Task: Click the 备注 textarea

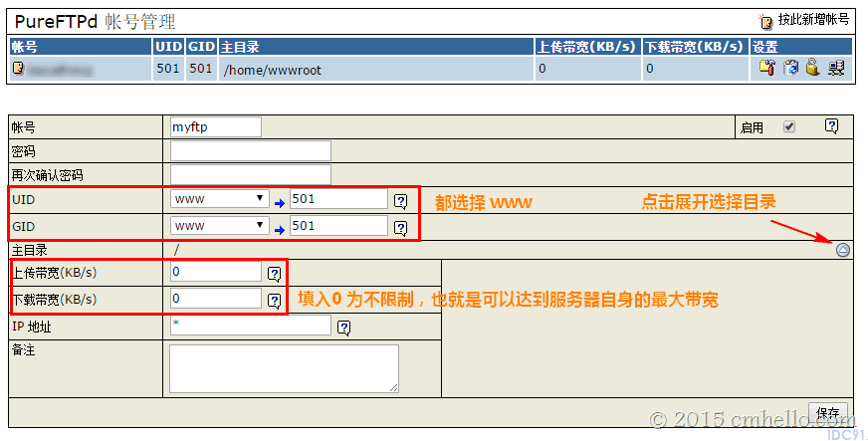Action: (x=284, y=368)
